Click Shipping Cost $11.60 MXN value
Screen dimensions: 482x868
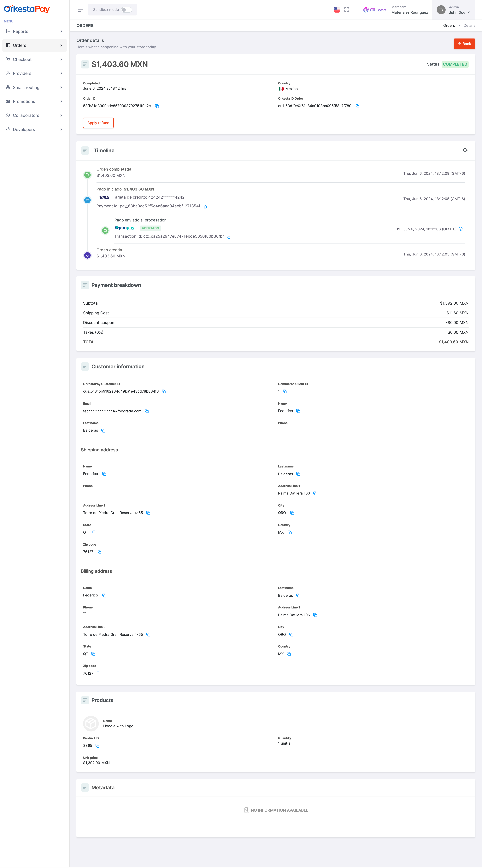457,313
